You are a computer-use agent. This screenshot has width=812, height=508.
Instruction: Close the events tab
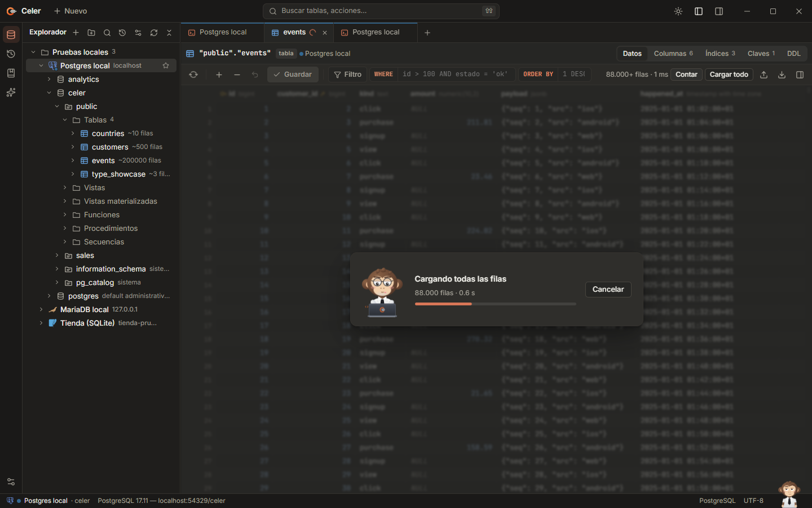coord(325,33)
